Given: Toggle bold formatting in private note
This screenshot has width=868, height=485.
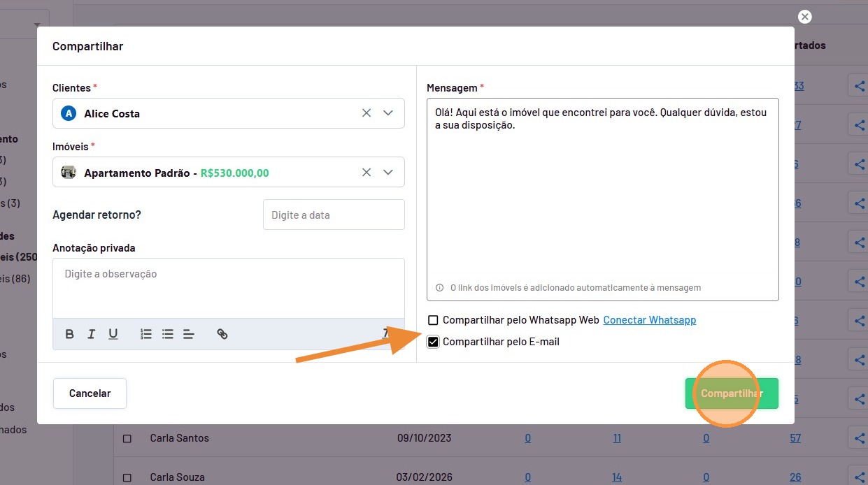Looking at the screenshot, I should pos(69,334).
